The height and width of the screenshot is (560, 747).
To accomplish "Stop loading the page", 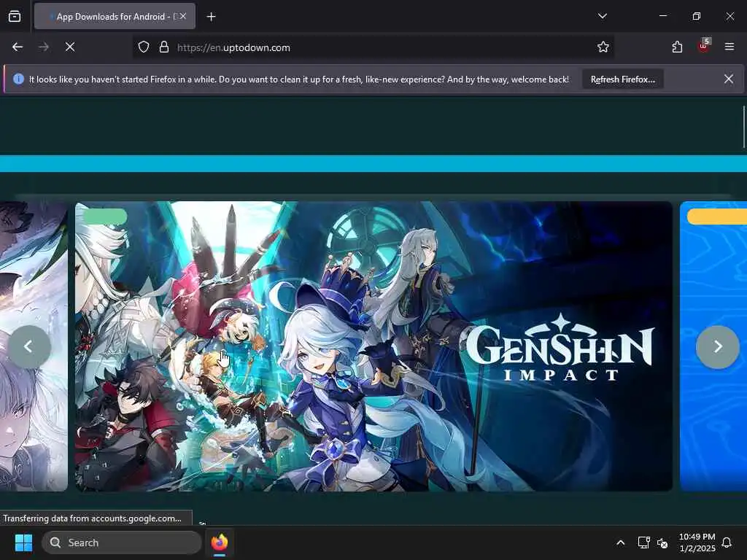I will pos(69,47).
